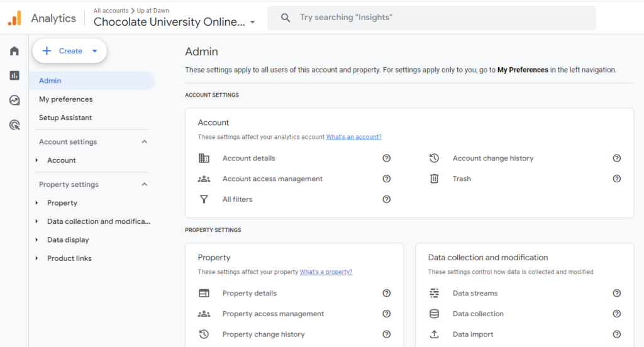This screenshot has height=347, width=644.
Task: Open the What's an account? link
Action: (353, 137)
